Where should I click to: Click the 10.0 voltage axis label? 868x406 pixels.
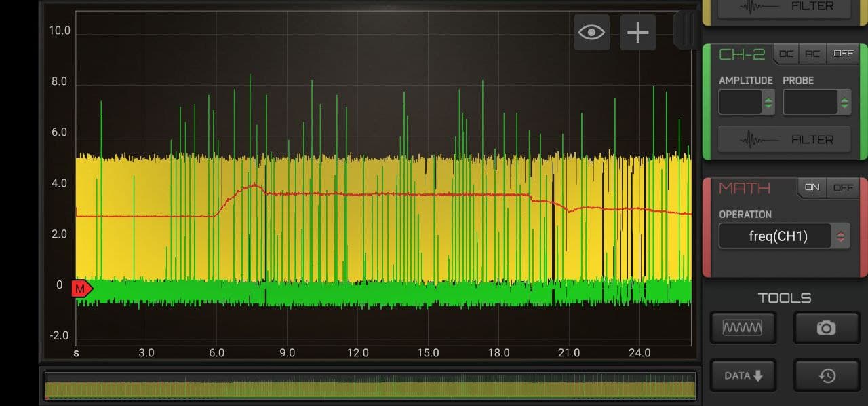click(x=59, y=31)
